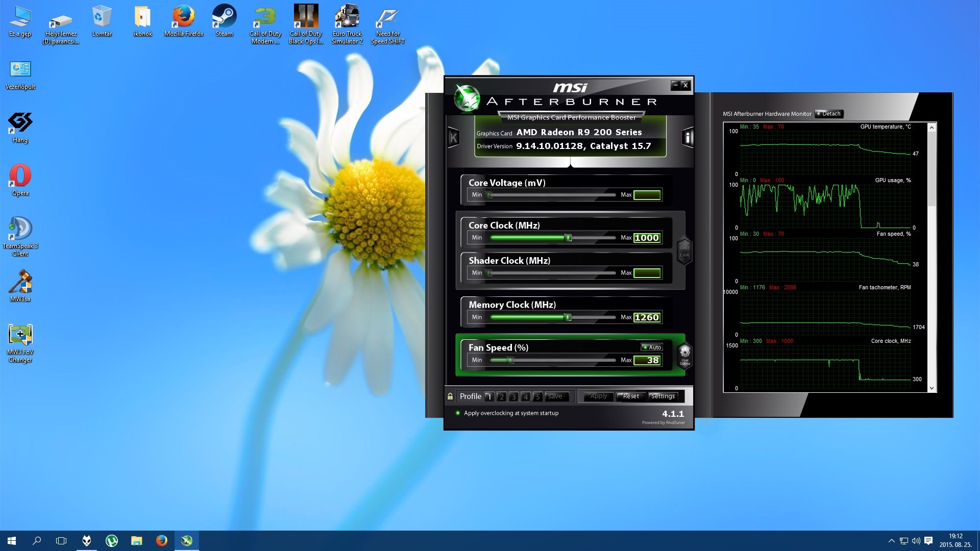Click the Core Clock value field 1000
Viewport: 980px width, 551px height.
647,238
